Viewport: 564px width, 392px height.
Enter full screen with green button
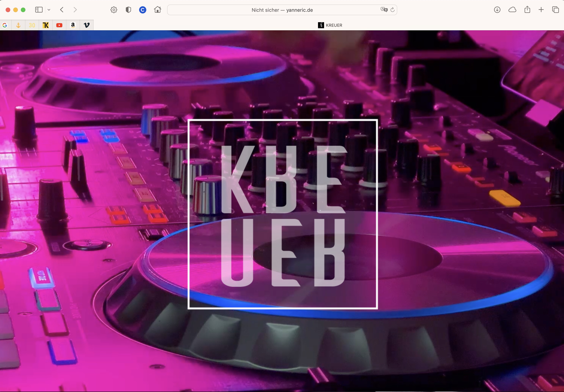click(23, 10)
